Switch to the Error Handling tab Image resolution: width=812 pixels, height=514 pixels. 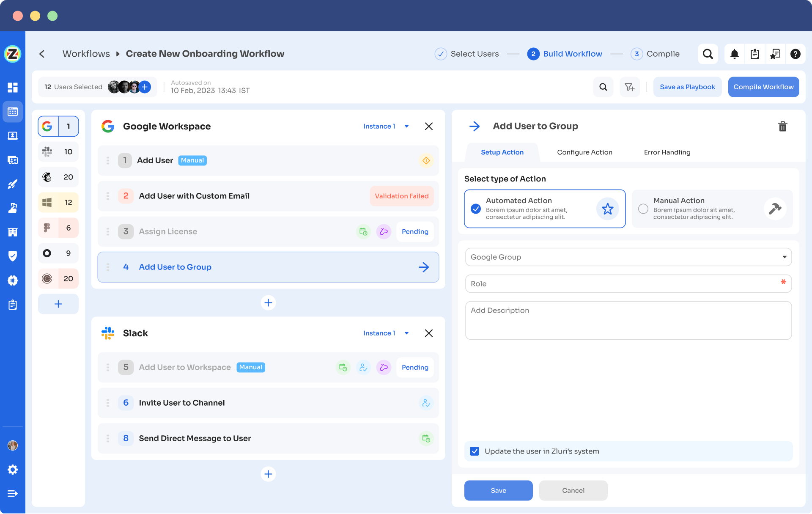(668, 152)
